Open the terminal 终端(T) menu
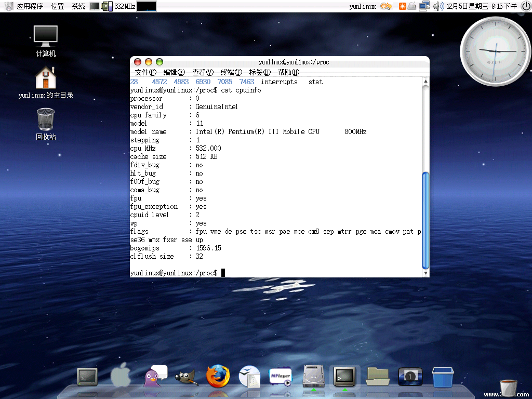This screenshot has height=399, width=532. (x=231, y=72)
